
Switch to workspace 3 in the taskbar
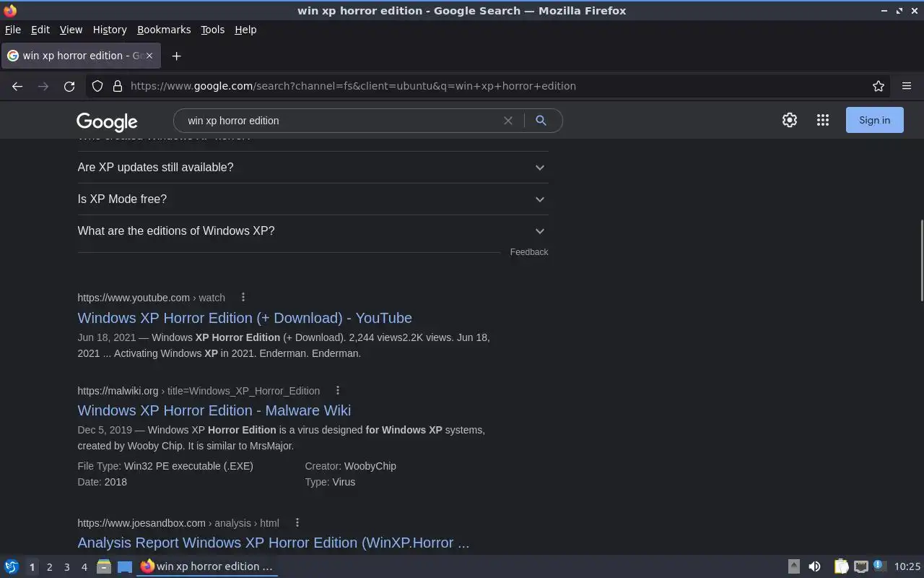pos(67,567)
